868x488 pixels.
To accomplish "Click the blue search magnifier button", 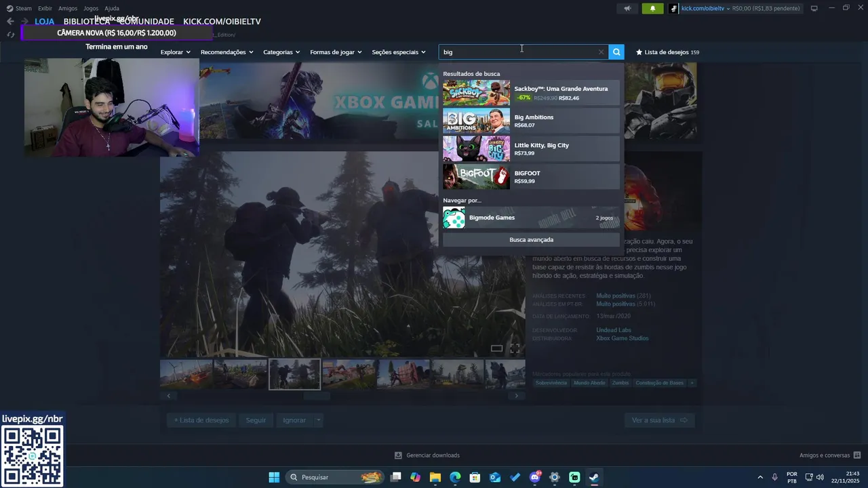I will click(x=616, y=52).
